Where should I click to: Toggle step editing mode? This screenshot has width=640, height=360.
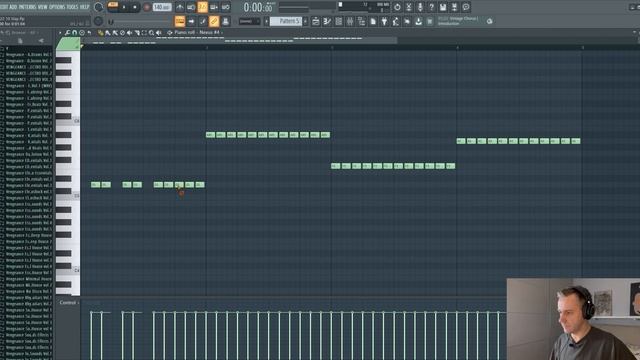click(202, 21)
